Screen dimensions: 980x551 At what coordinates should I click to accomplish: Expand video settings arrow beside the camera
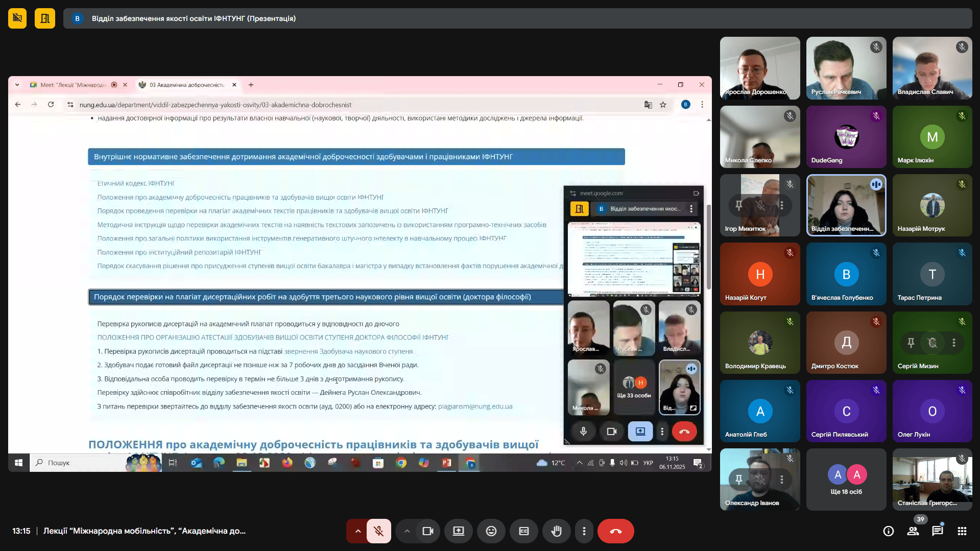pos(407,531)
